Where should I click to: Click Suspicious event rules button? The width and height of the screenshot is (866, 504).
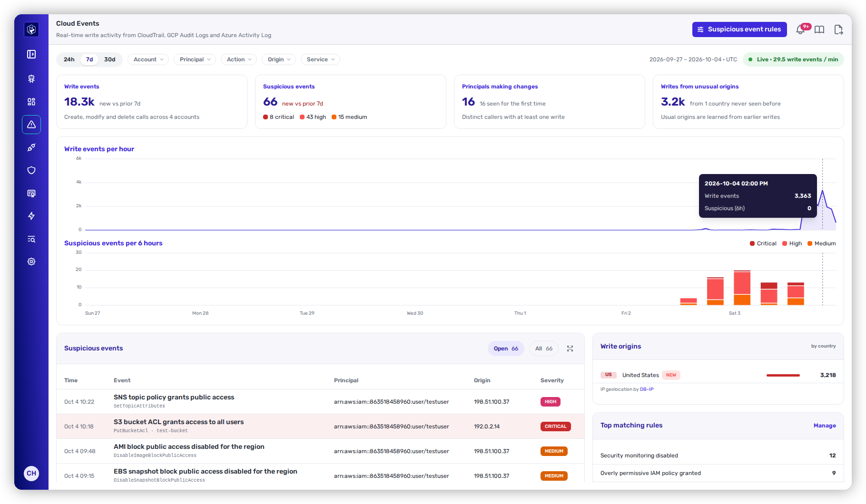(x=739, y=29)
